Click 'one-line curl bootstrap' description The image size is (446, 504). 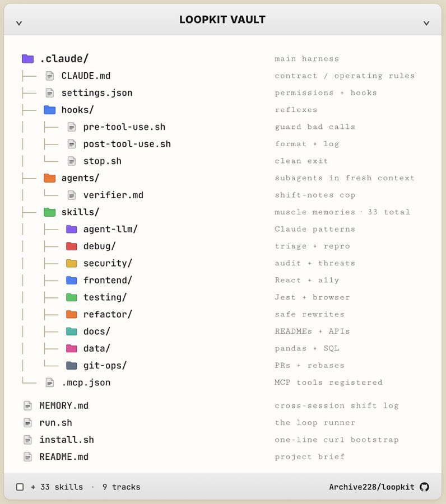pos(337,440)
